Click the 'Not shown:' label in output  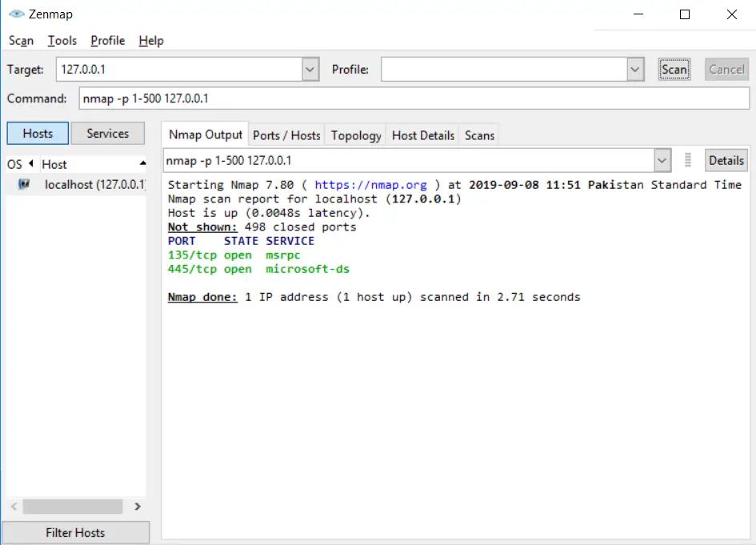202,227
